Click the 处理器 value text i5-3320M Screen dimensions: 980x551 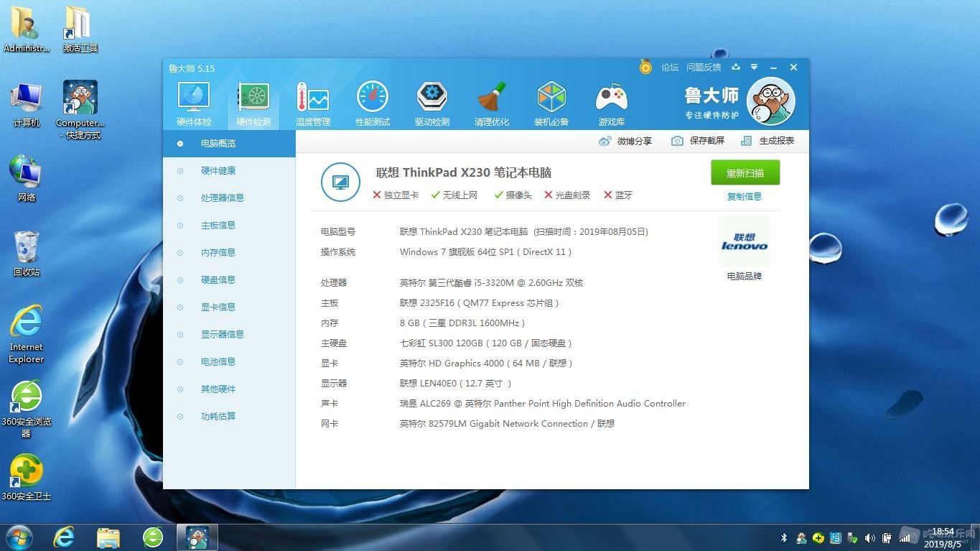(x=491, y=283)
